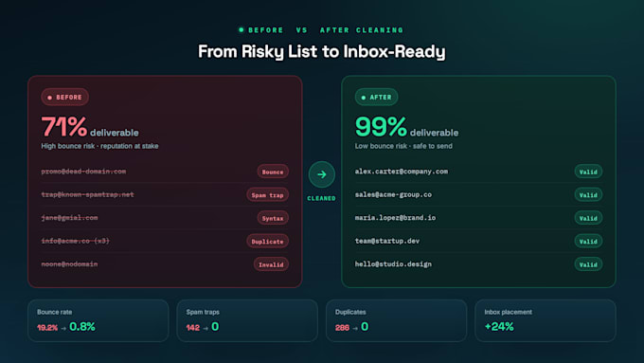Click the BEFORE pill badge
The height and width of the screenshot is (363, 644).
65,98
